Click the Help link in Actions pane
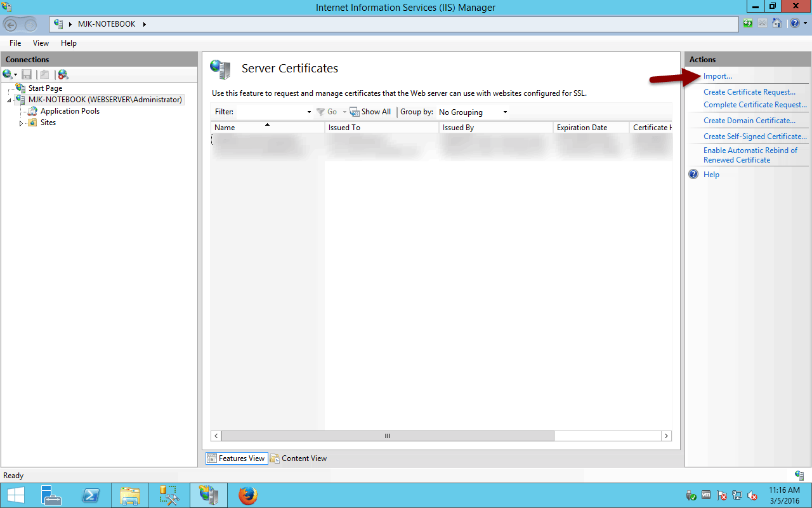Image resolution: width=812 pixels, height=508 pixels. click(711, 175)
